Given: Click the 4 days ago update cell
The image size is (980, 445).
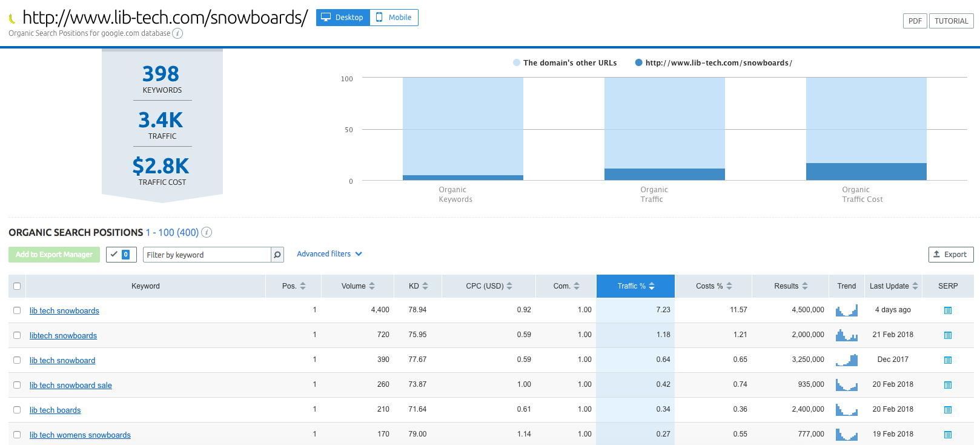Looking at the screenshot, I should click(893, 310).
